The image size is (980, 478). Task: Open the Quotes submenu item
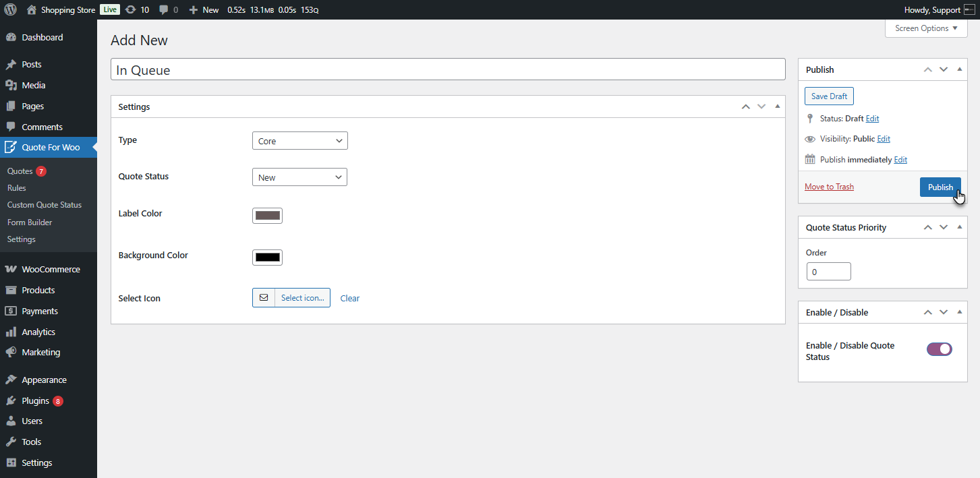(20, 171)
